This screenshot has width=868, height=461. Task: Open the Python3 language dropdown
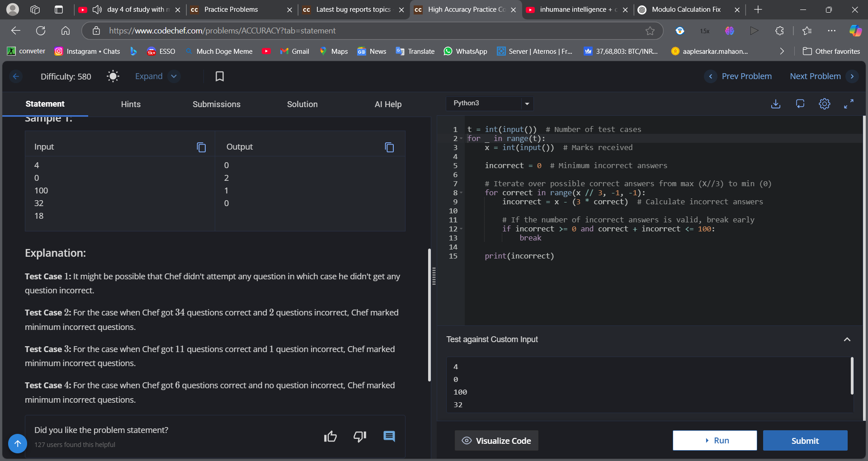pos(490,103)
